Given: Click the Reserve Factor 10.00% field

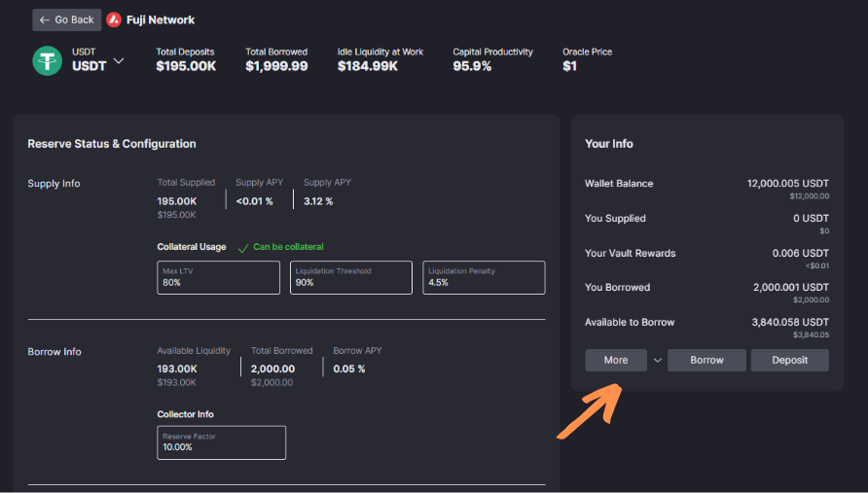Looking at the screenshot, I should click(222, 442).
